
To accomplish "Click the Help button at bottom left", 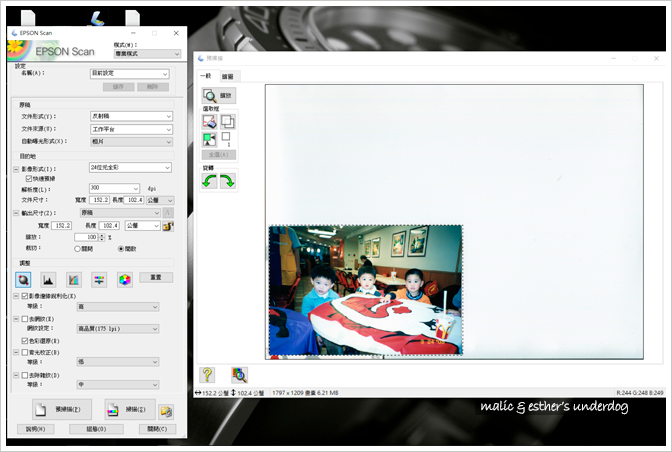I will pos(36,429).
